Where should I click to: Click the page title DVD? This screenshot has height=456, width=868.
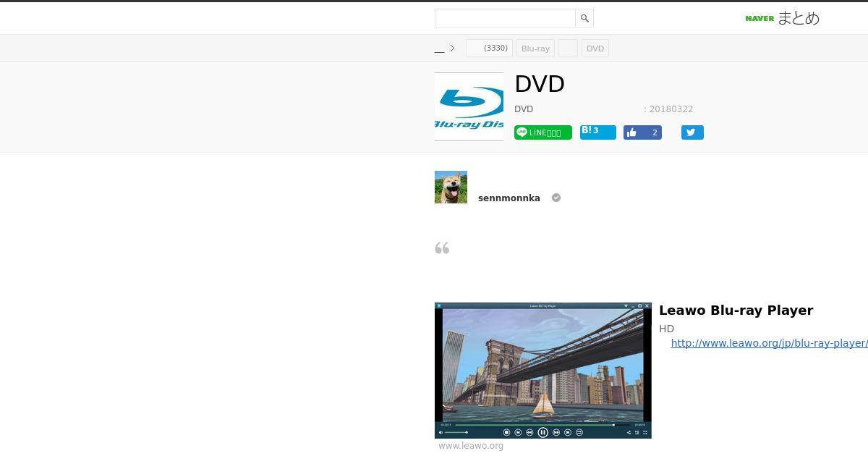(x=540, y=84)
